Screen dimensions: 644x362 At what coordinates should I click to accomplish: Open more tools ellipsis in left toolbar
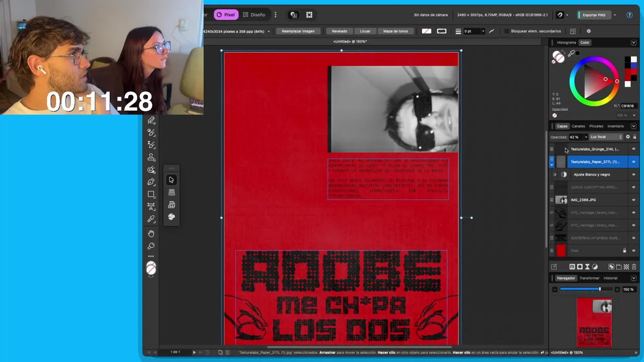click(151, 256)
